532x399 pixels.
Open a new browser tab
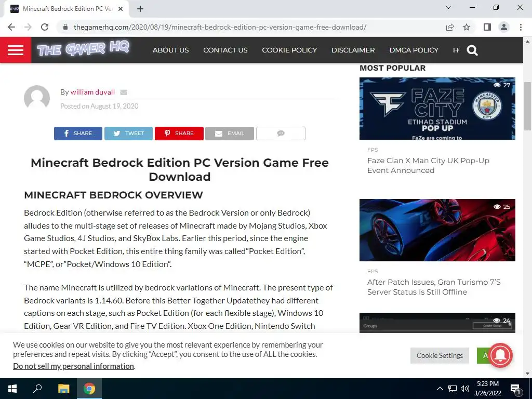(140, 9)
